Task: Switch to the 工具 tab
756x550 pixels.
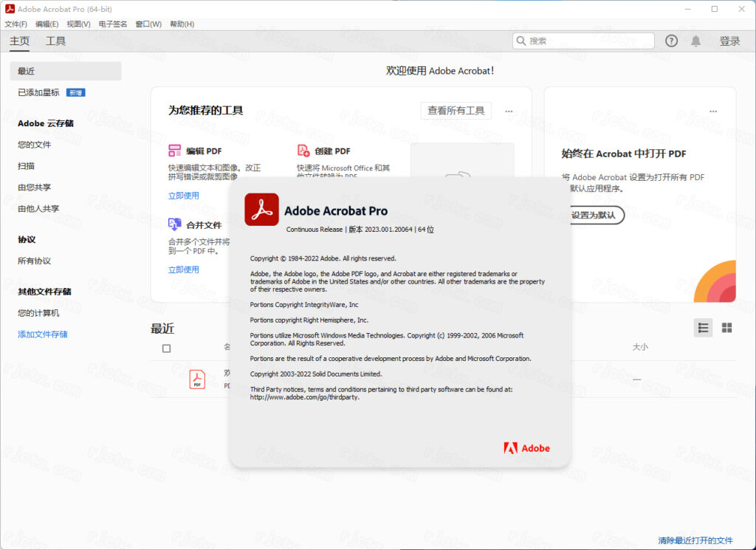Action: point(55,41)
